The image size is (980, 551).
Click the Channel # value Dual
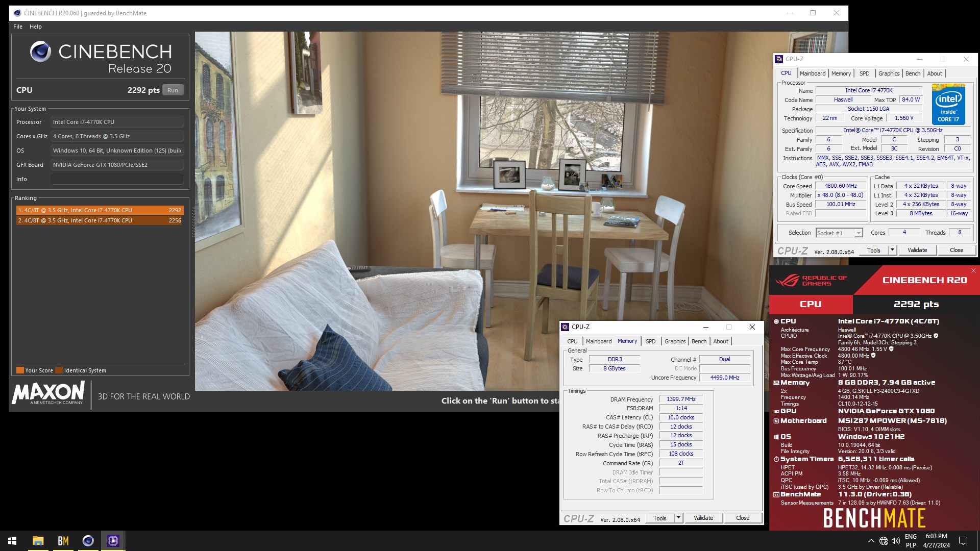pos(725,360)
